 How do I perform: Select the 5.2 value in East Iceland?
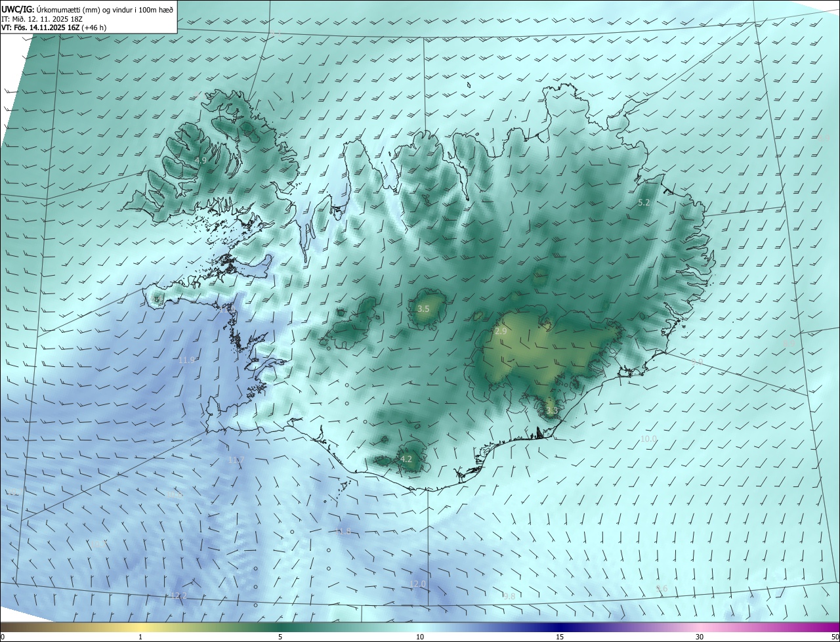pos(644,203)
